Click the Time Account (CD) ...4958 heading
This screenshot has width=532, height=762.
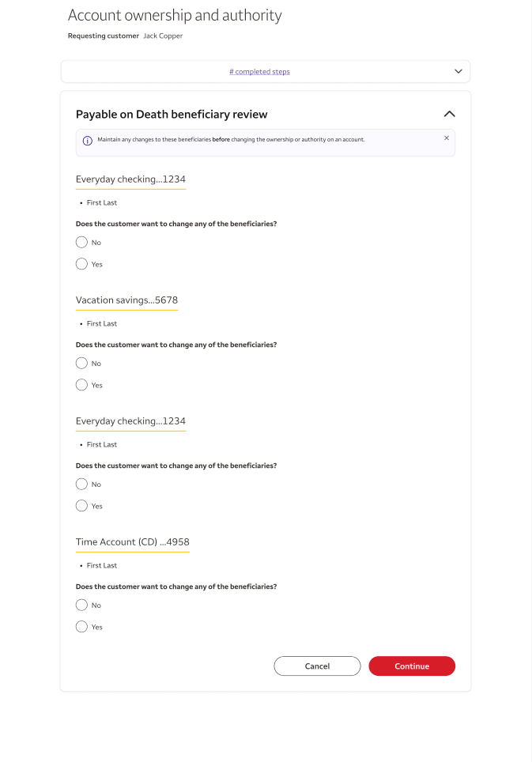(132, 542)
